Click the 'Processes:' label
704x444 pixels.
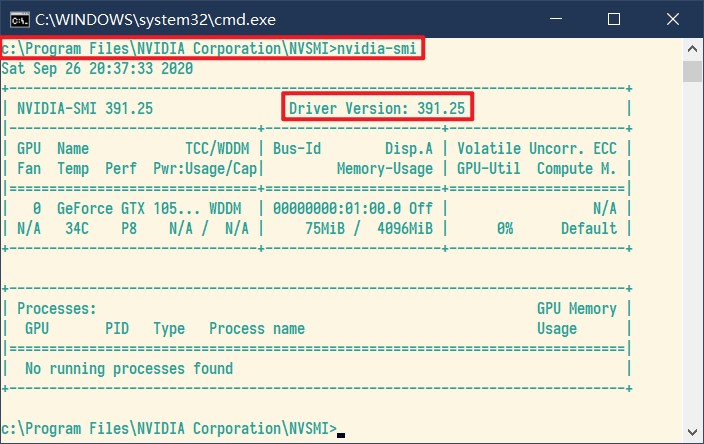[x=57, y=308]
